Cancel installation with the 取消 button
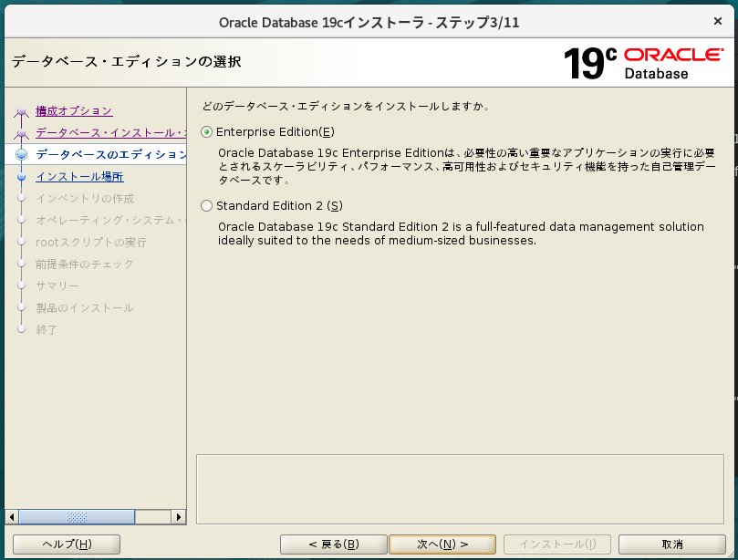 click(672, 544)
